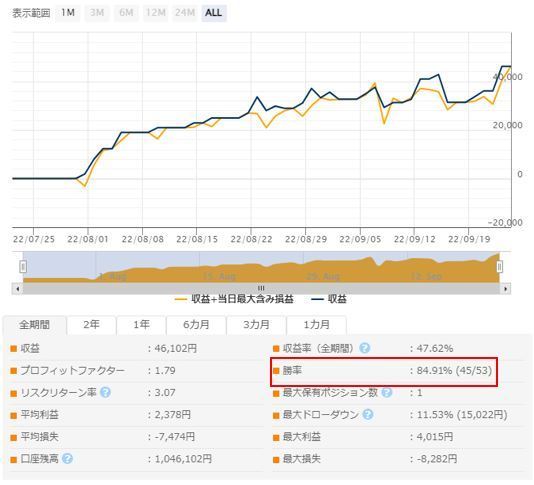
Task: Toggle 収益 legend series visibility
Action: pyautogui.click(x=329, y=299)
